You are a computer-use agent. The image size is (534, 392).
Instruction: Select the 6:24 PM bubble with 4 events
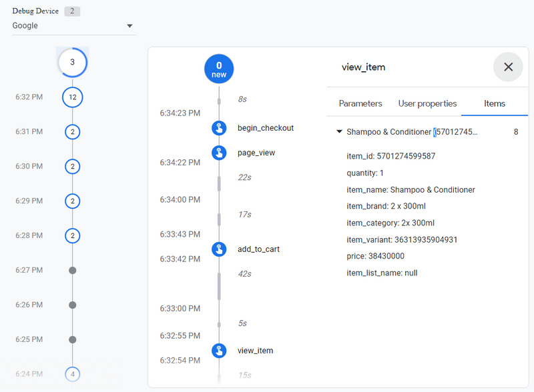coord(73,374)
